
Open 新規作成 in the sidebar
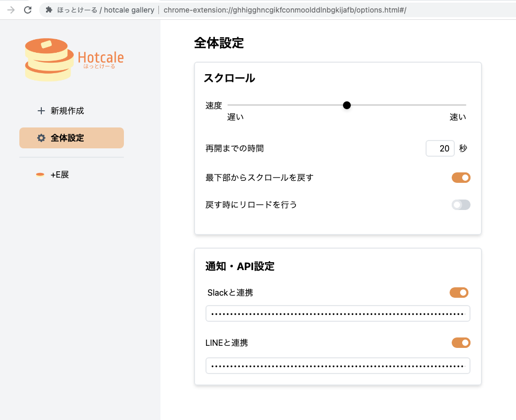[67, 111]
